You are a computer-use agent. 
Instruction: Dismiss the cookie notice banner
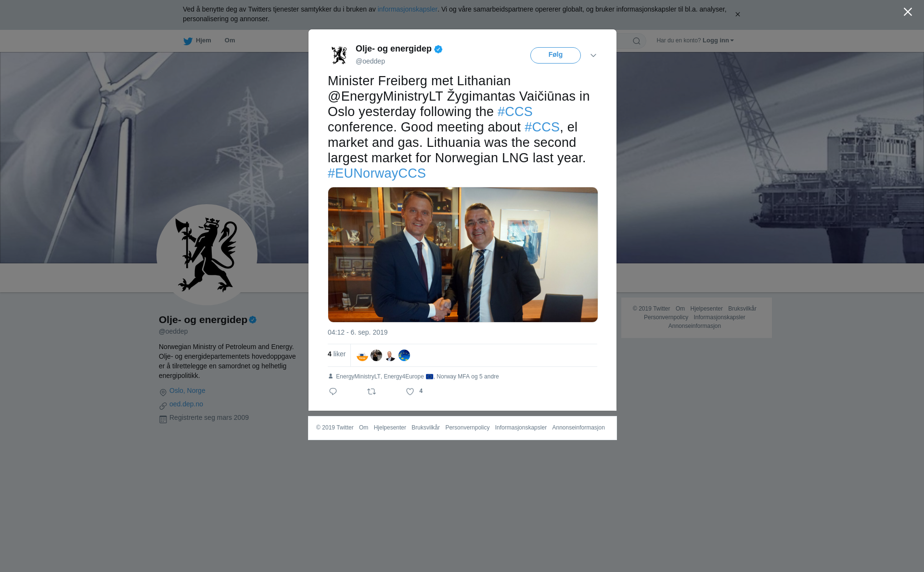tap(737, 14)
